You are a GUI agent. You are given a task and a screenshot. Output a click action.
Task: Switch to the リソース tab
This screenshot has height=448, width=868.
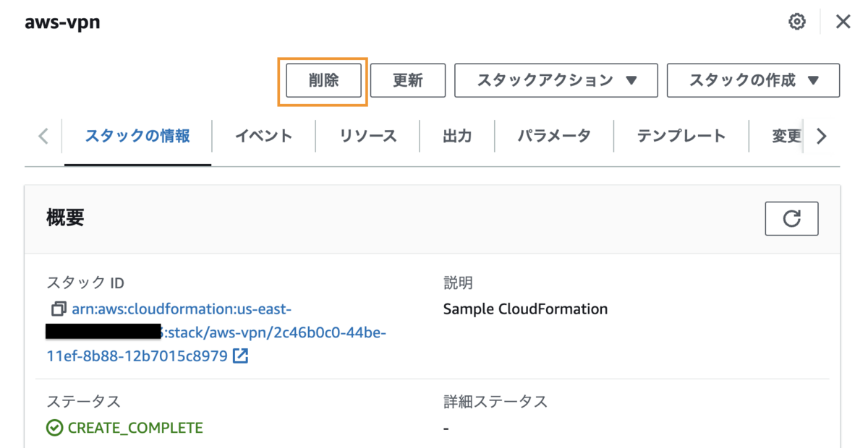(367, 136)
